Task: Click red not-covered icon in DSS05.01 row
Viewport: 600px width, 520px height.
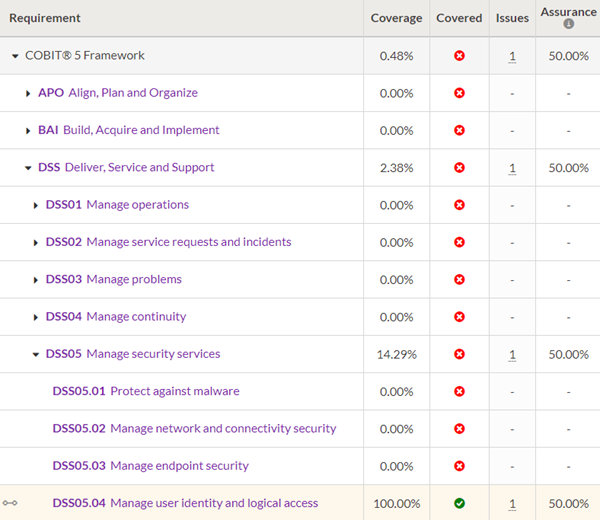Action: pos(459,391)
